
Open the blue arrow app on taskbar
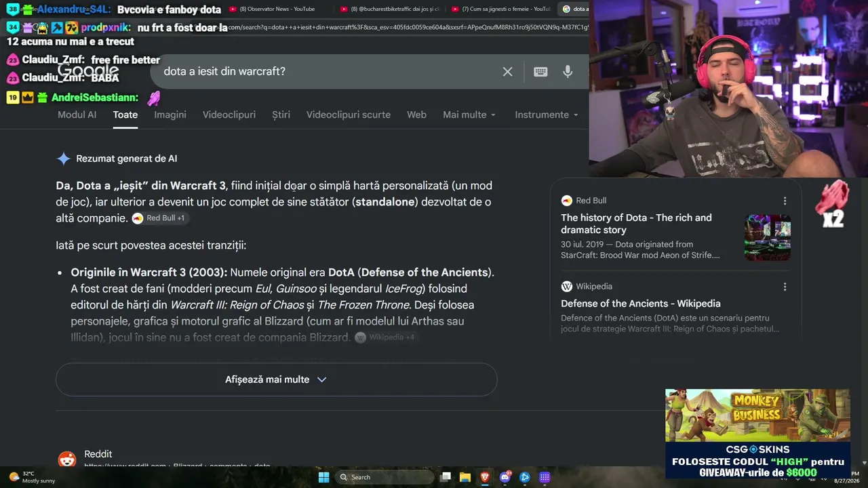coord(525,477)
